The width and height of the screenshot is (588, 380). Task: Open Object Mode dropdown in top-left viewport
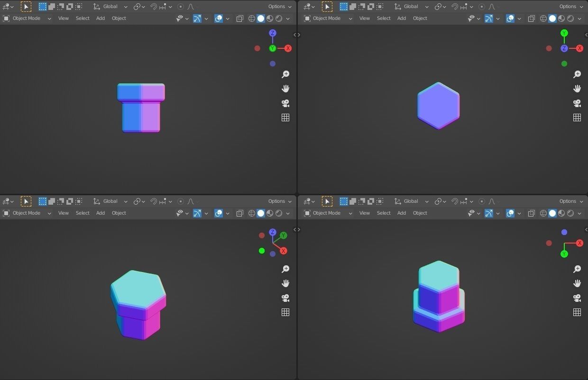point(27,18)
